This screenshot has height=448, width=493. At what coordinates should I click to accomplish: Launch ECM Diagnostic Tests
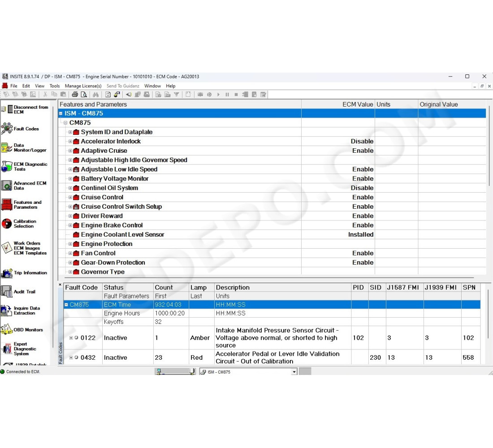[7, 167]
